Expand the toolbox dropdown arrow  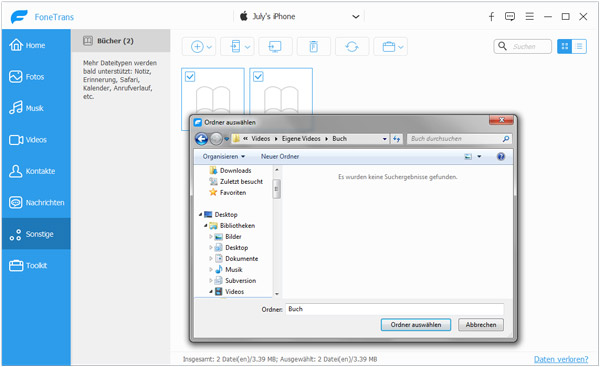401,47
